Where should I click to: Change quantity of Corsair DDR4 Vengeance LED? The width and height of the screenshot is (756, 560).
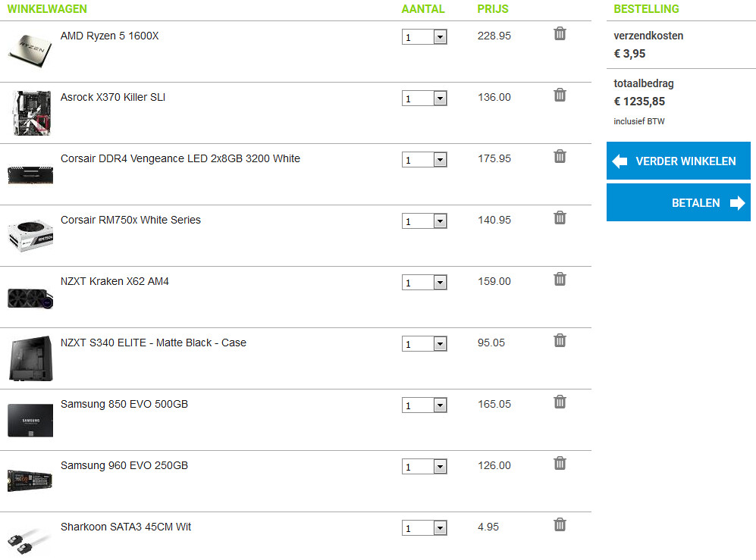(x=425, y=160)
